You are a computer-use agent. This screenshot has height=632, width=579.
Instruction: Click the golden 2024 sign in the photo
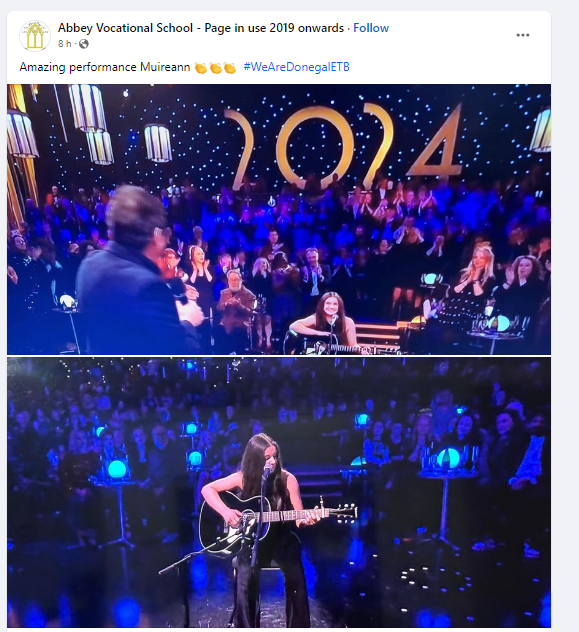click(344, 147)
